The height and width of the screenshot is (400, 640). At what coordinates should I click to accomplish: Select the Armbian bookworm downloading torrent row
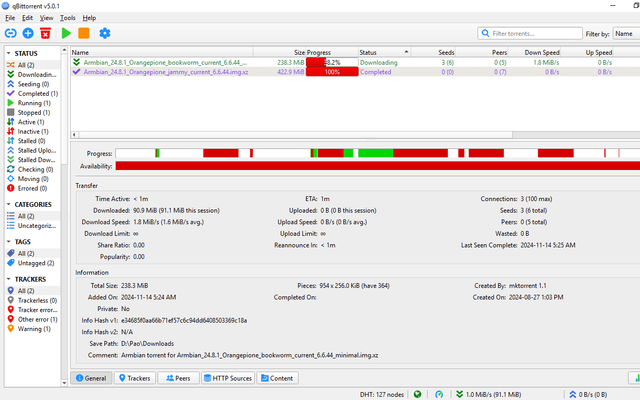(355, 62)
